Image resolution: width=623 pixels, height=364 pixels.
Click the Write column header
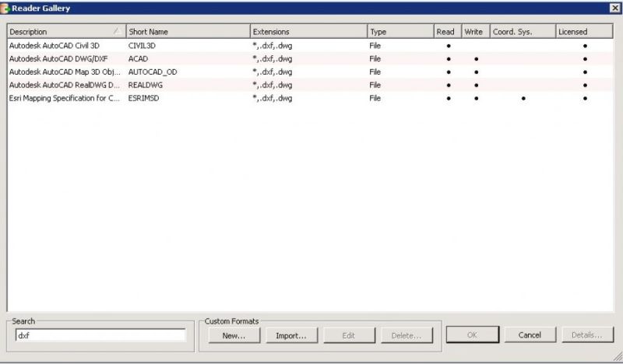pyautogui.click(x=476, y=31)
